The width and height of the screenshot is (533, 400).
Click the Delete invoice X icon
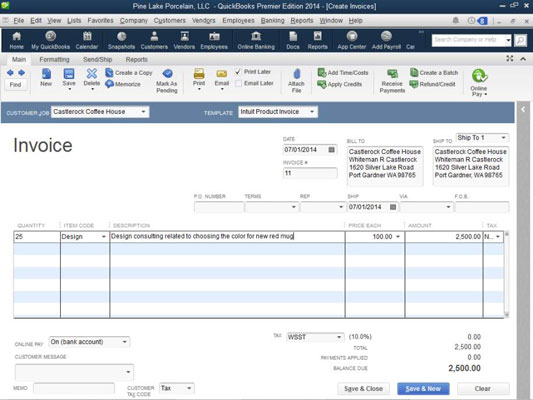pyautogui.click(x=92, y=73)
